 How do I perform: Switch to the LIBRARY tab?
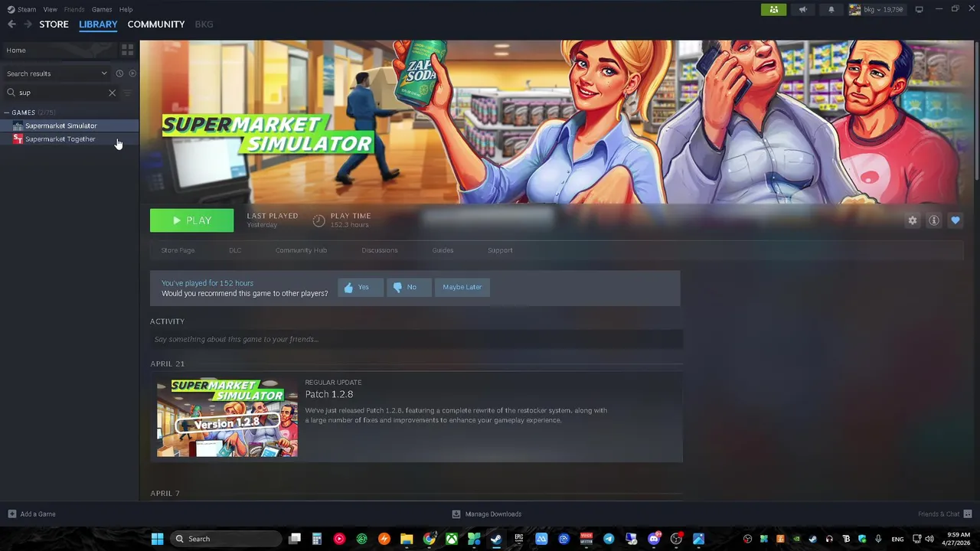[98, 24]
